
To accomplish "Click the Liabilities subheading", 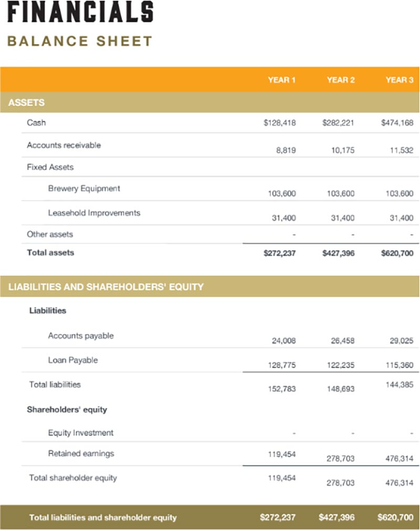I will point(48,310).
